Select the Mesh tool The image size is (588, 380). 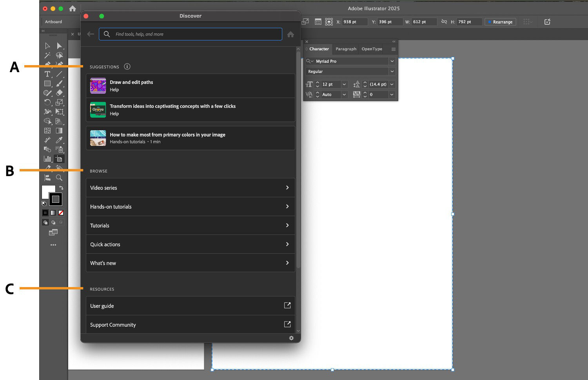[47, 131]
